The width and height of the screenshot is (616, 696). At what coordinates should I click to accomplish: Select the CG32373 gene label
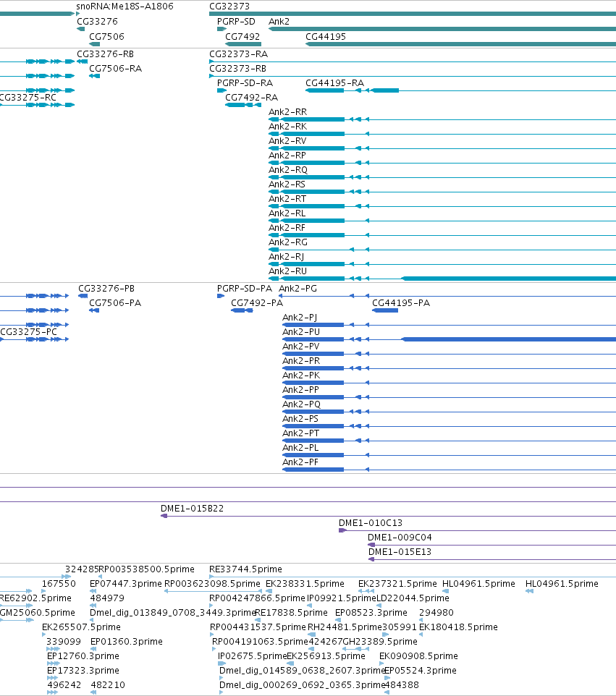(229, 7)
